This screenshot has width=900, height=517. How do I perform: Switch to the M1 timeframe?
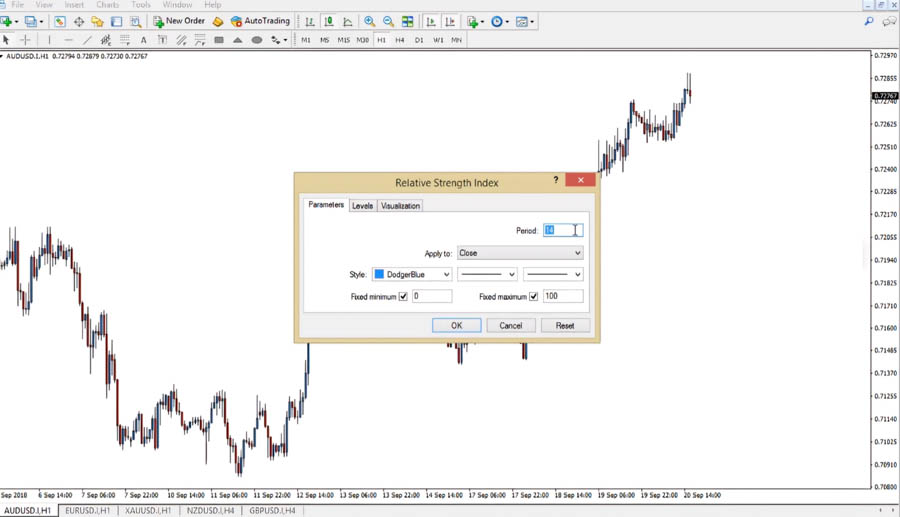(306, 40)
